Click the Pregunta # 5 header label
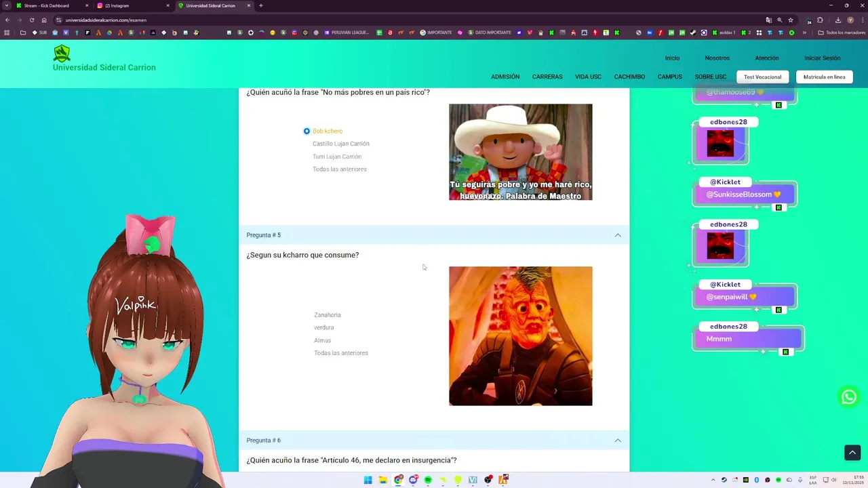Image resolution: width=868 pixels, height=488 pixels. pos(263,235)
